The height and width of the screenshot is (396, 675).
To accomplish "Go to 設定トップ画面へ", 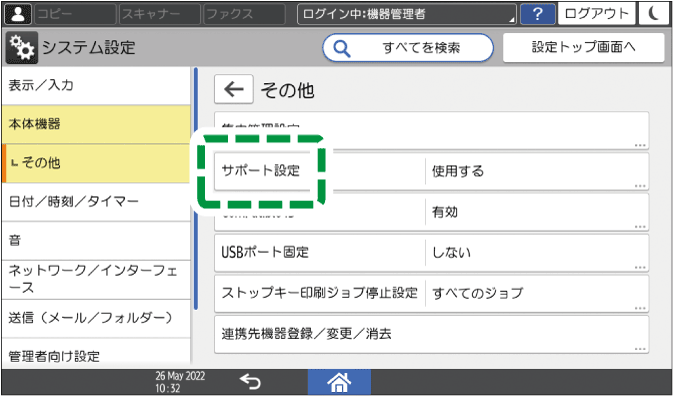I will 583,47.
